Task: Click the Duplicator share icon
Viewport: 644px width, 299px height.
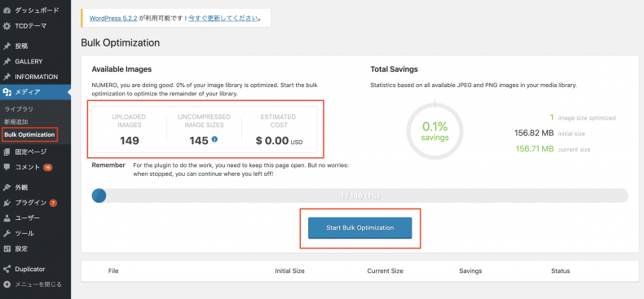Action: pyautogui.click(x=7, y=270)
